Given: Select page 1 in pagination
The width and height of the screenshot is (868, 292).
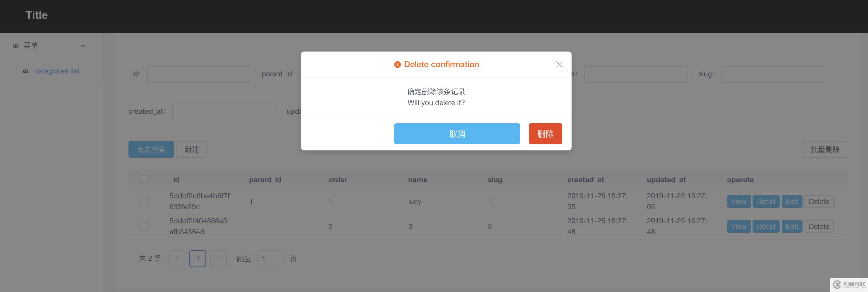Looking at the screenshot, I should pyautogui.click(x=197, y=259).
